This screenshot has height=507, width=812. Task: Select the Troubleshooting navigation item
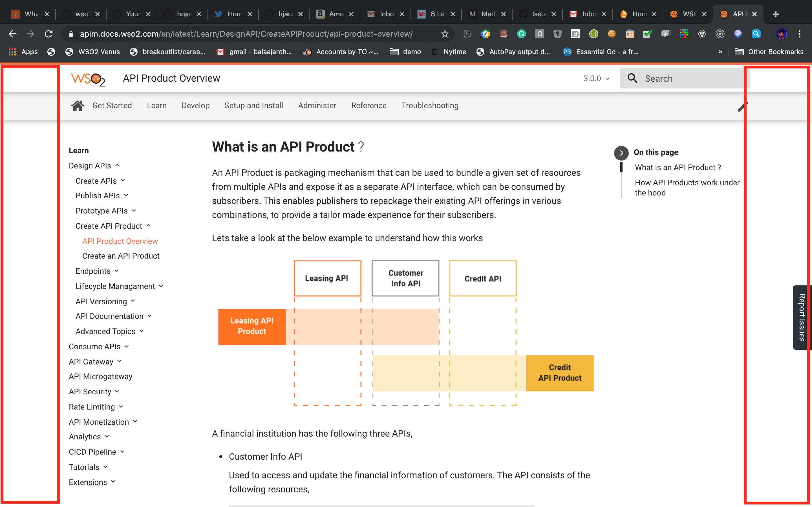(430, 105)
